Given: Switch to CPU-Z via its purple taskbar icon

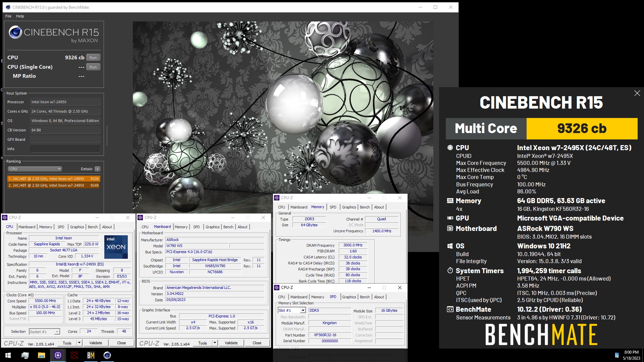Looking at the screenshot, I should pyautogui.click(x=58, y=355).
